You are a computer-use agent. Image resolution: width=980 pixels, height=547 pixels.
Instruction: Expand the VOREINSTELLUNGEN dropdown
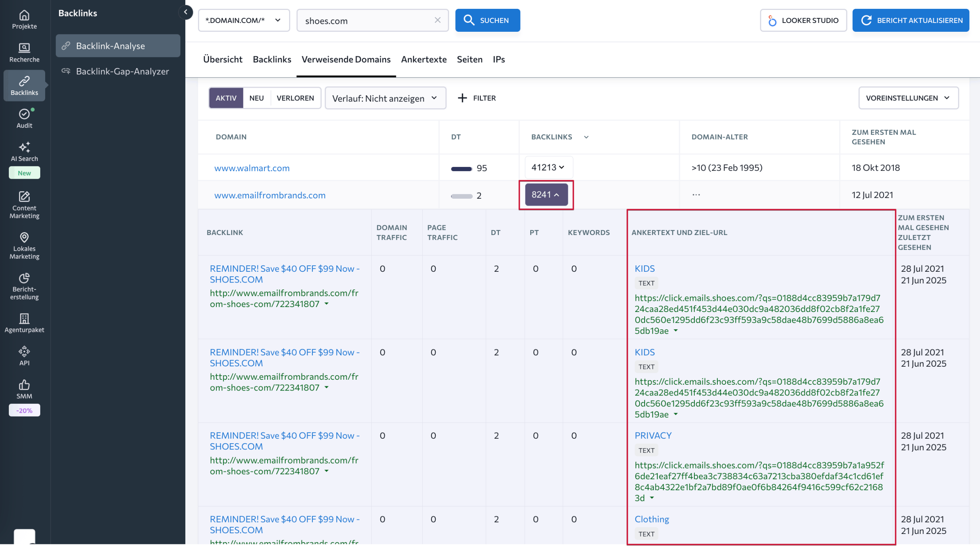(909, 98)
